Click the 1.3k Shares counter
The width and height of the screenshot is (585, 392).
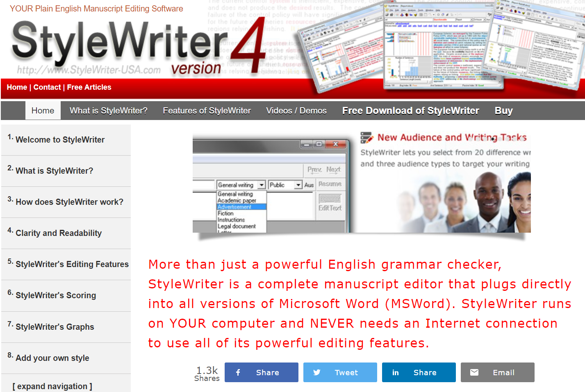207,374
